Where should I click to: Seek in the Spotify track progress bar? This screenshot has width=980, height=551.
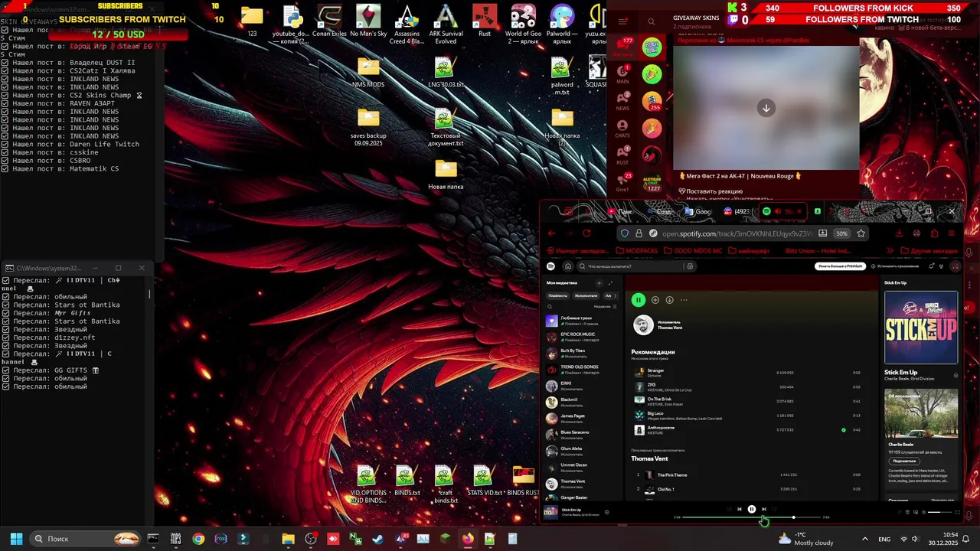pos(751,517)
